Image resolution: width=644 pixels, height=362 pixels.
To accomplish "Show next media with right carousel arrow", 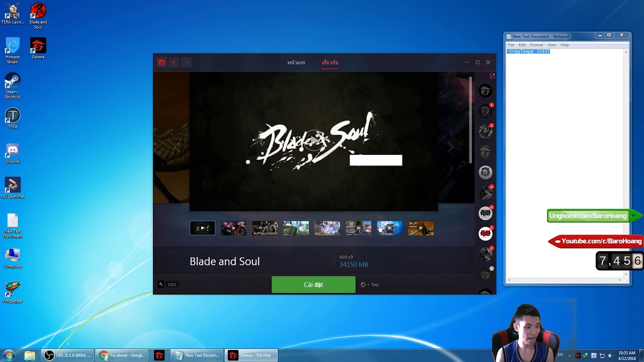I will [450, 147].
